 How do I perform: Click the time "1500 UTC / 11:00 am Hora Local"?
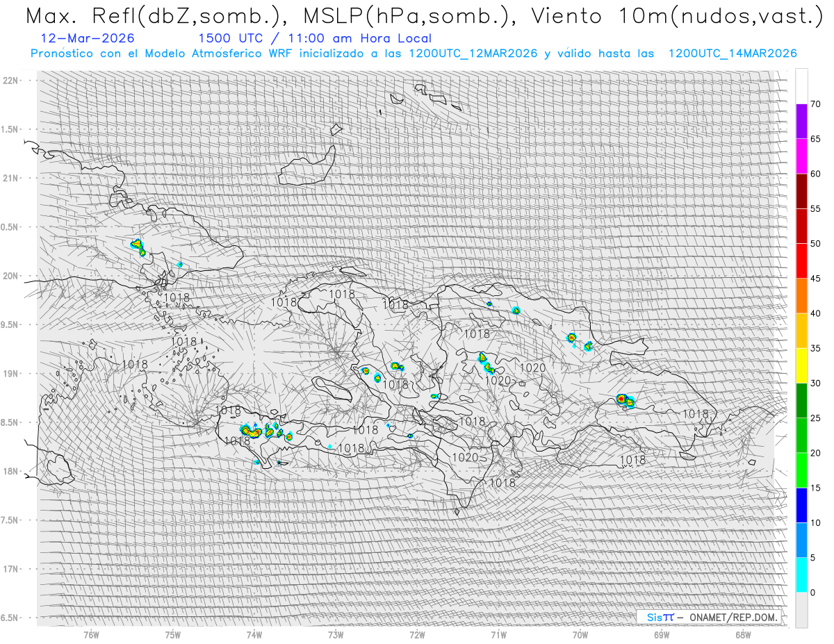tap(315, 38)
